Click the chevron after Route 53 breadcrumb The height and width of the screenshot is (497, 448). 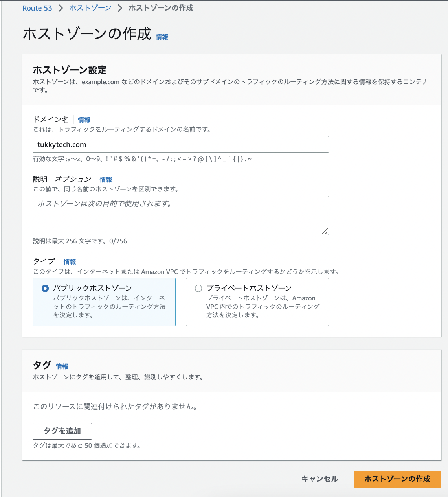tap(61, 8)
